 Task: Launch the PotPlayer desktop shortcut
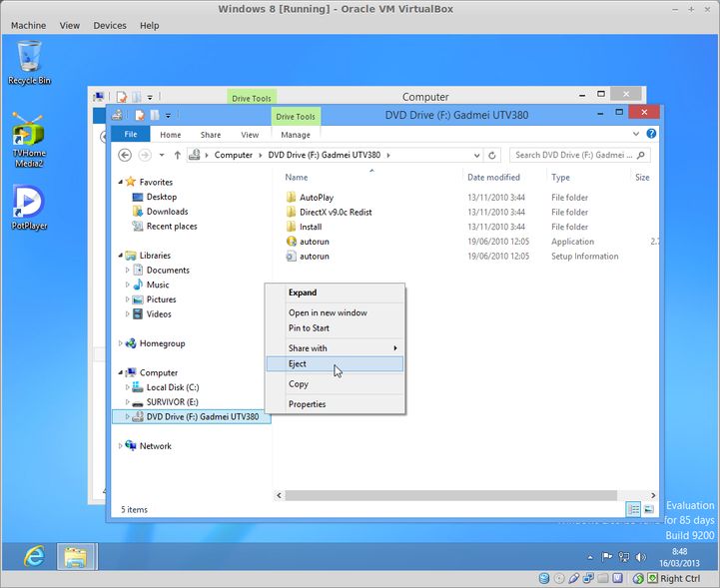coord(29,207)
